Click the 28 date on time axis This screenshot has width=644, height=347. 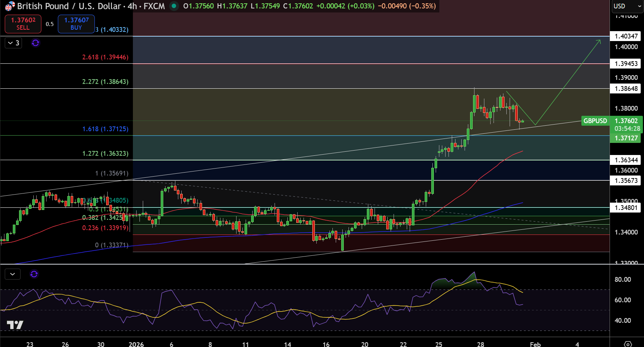click(x=481, y=344)
